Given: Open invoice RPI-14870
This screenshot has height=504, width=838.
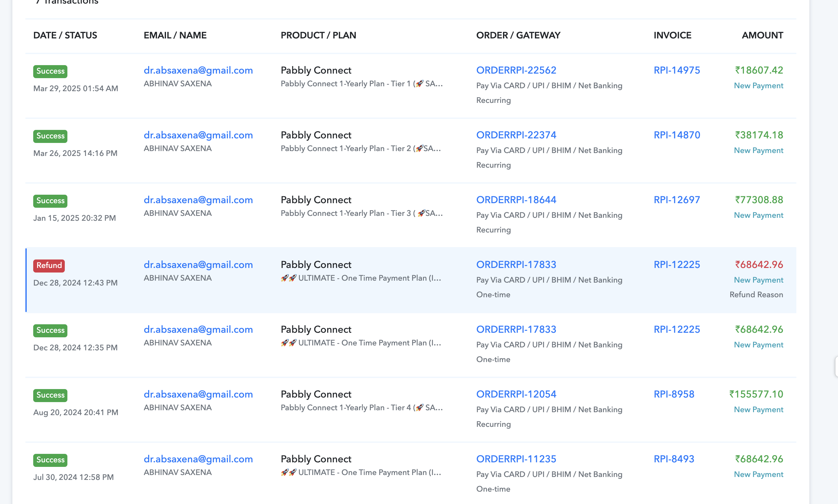Looking at the screenshot, I should [677, 135].
